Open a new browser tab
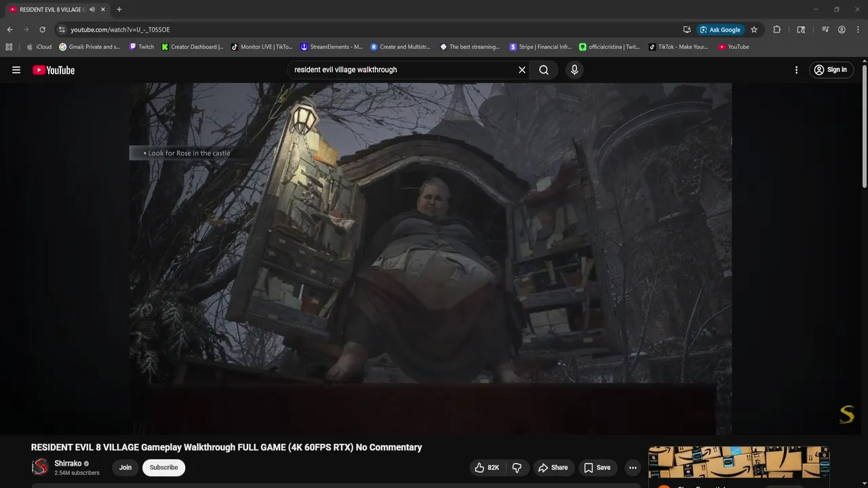Image resolution: width=868 pixels, height=488 pixels. 119,9
